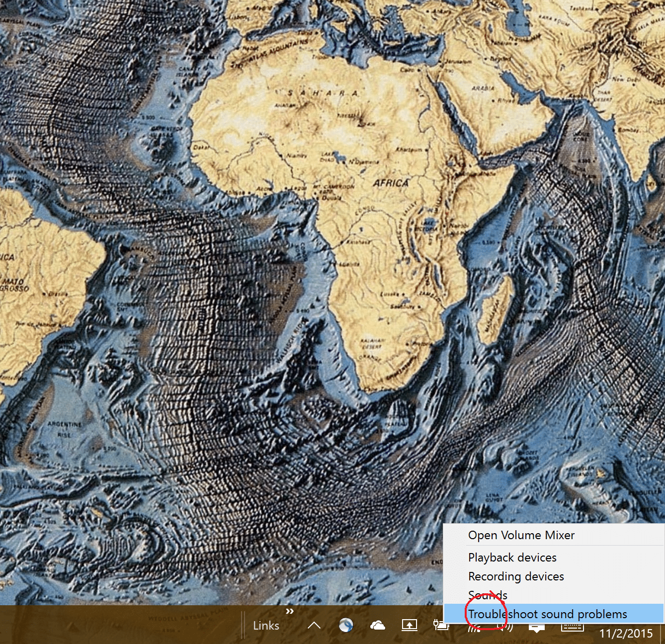
Task: Open the globe tray icon
Action: click(x=346, y=625)
